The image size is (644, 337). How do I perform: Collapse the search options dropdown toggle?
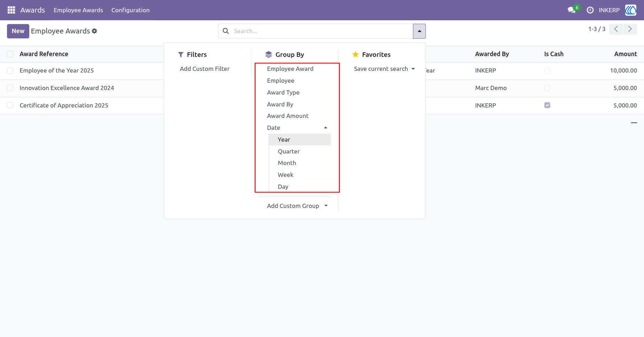click(x=419, y=31)
